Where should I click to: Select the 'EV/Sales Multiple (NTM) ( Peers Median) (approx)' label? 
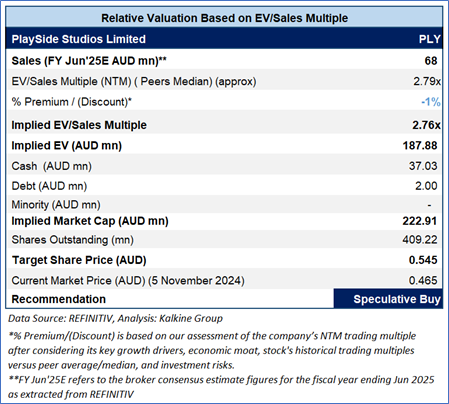coord(134,81)
